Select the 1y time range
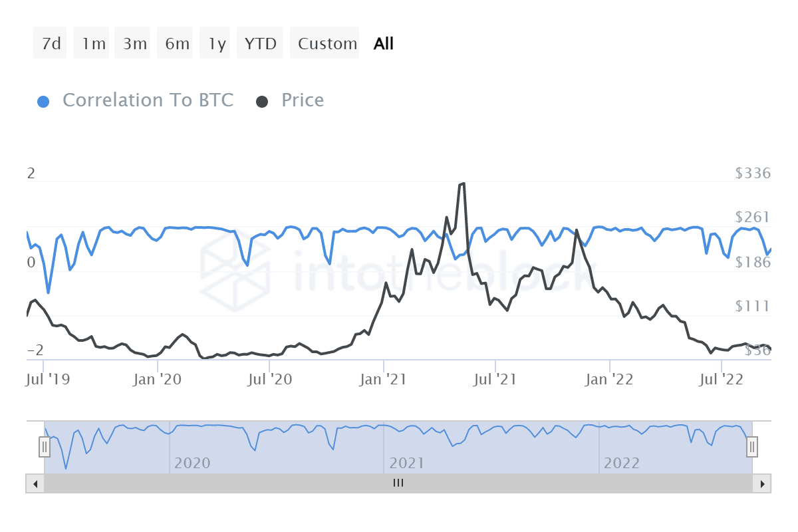The image size is (798, 532). [217, 44]
